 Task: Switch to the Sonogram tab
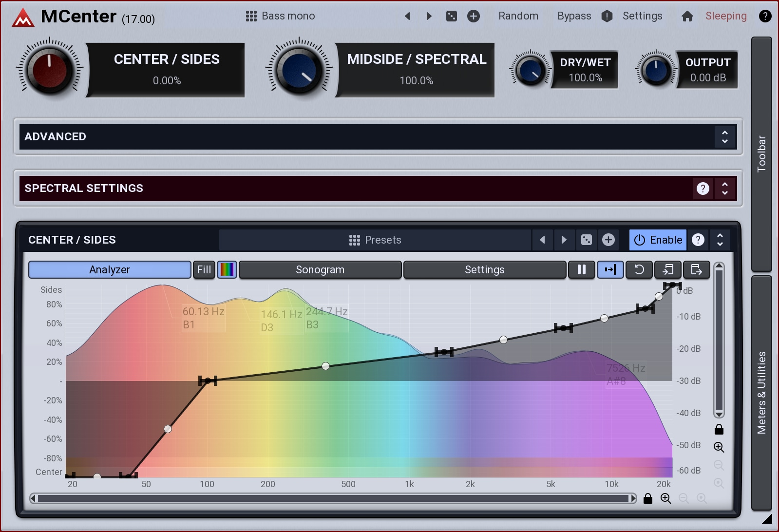[320, 269]
